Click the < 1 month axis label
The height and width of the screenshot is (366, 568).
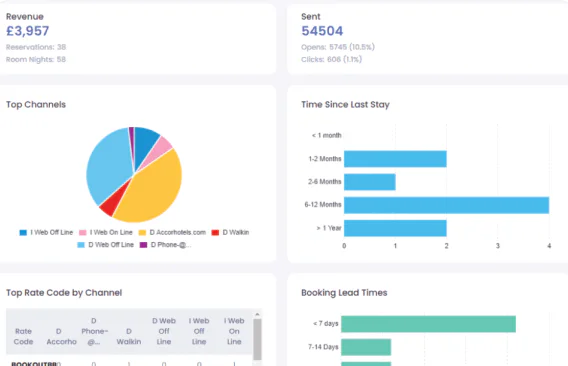326,136
